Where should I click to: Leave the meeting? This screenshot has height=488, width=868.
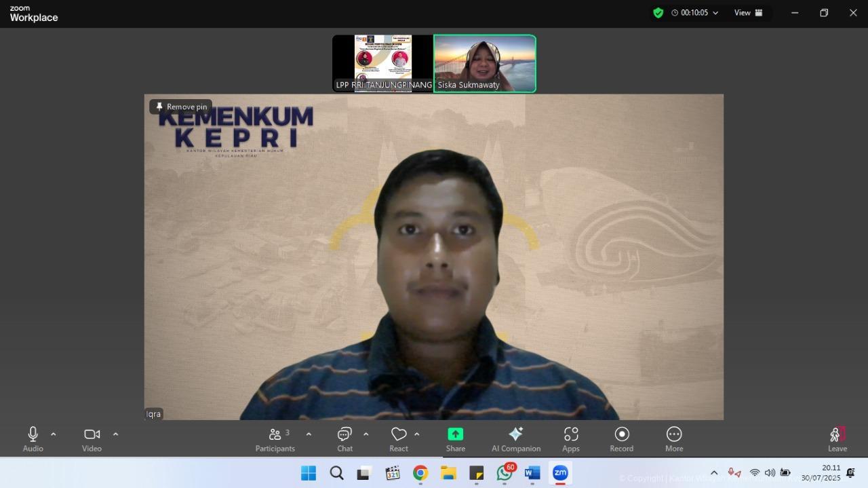[837, 439]
